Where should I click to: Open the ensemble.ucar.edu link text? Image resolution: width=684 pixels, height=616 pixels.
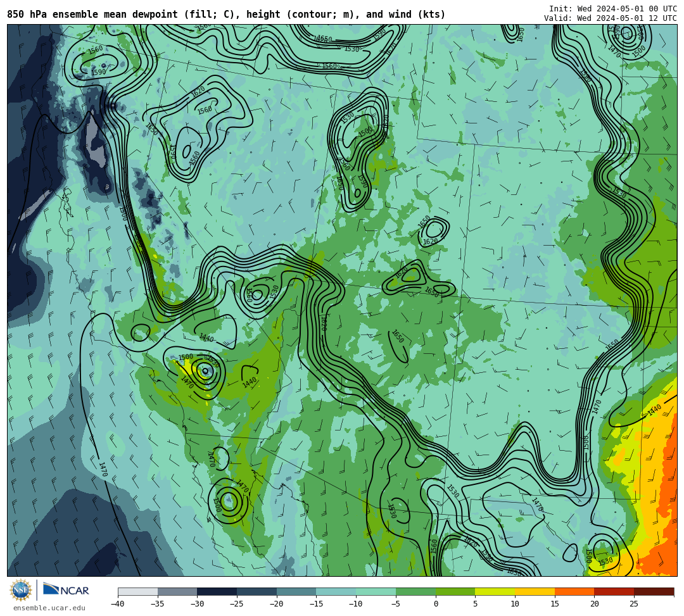[49, 608]
